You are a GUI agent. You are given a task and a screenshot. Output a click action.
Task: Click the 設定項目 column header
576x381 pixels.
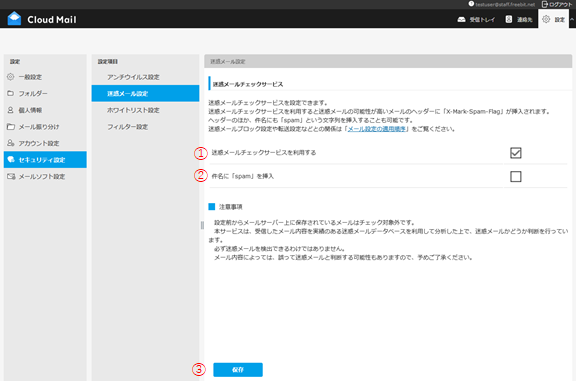pyautogui.click(x=108, y=61)
